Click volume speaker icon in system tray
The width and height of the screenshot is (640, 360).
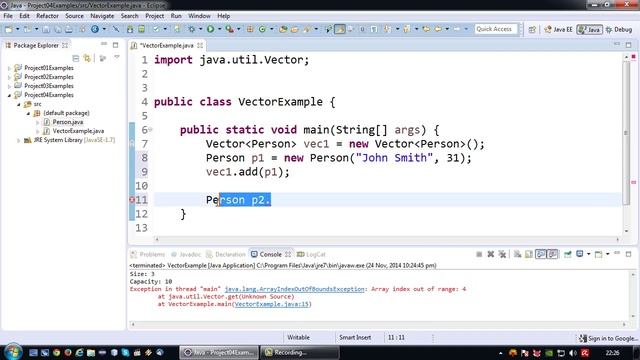(573, 353)
